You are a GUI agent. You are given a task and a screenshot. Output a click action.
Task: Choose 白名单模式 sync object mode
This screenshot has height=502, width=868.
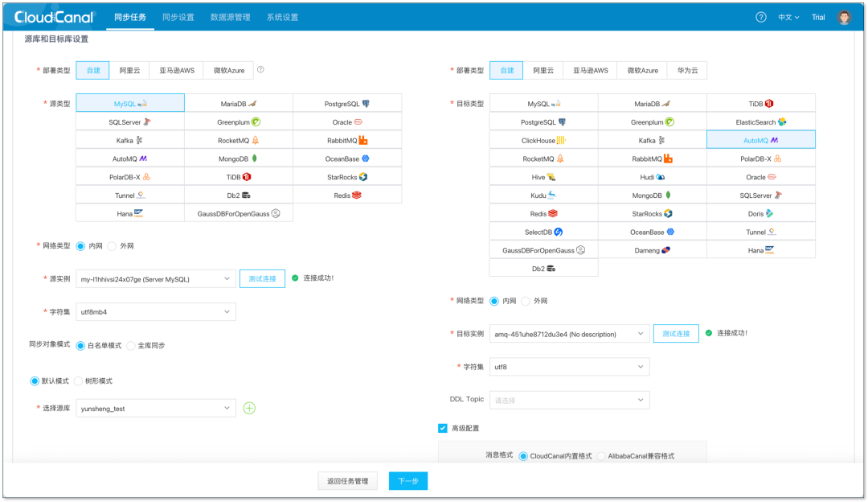point(81,345)
